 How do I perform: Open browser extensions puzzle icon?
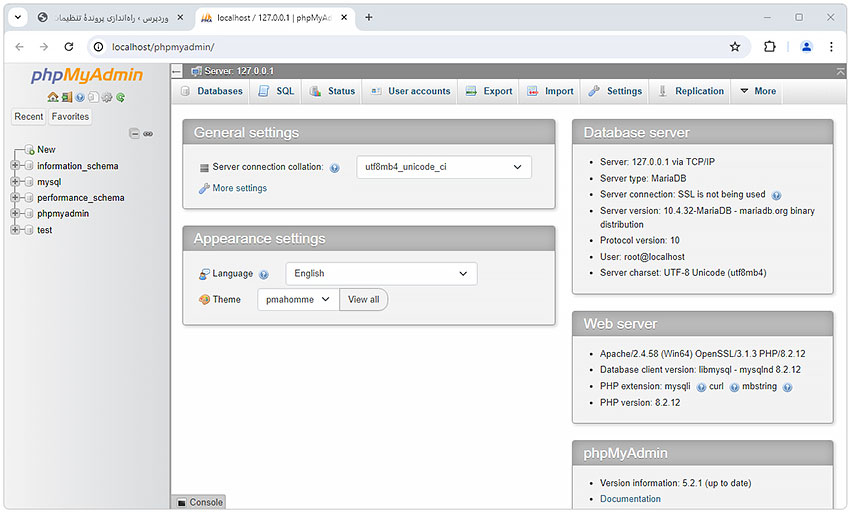(x=769, y=47)
